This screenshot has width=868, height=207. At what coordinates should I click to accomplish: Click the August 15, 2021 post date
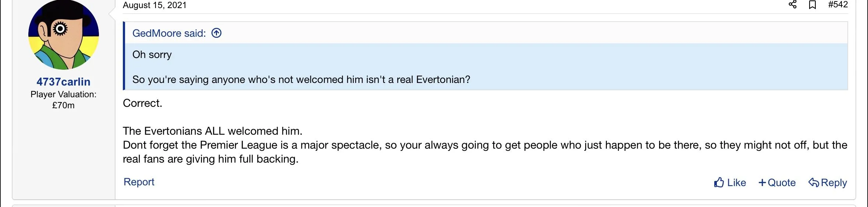pyautogui.click(x=154, y=5)
